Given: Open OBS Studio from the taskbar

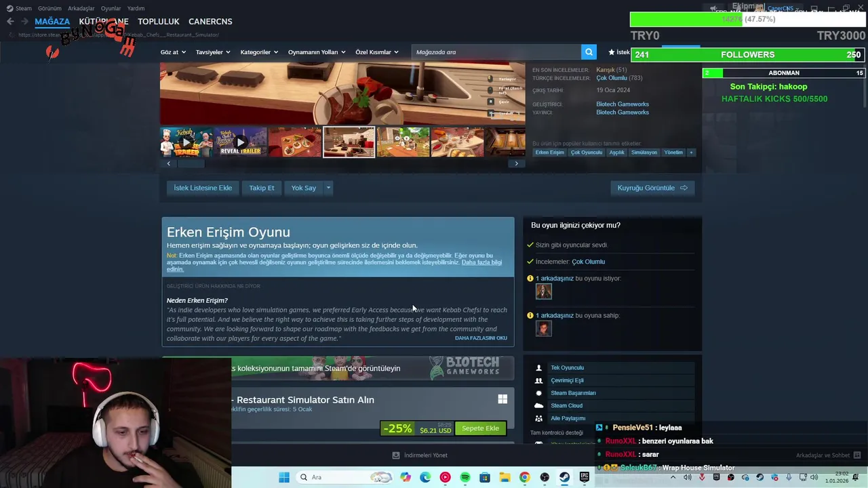Looking at the screenshot, I should [545, 477].
